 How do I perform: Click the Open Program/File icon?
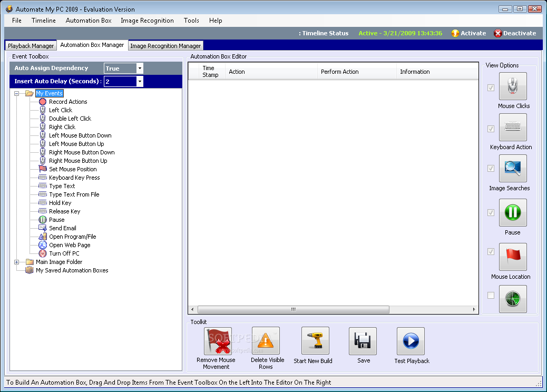[x=43, y=237]
